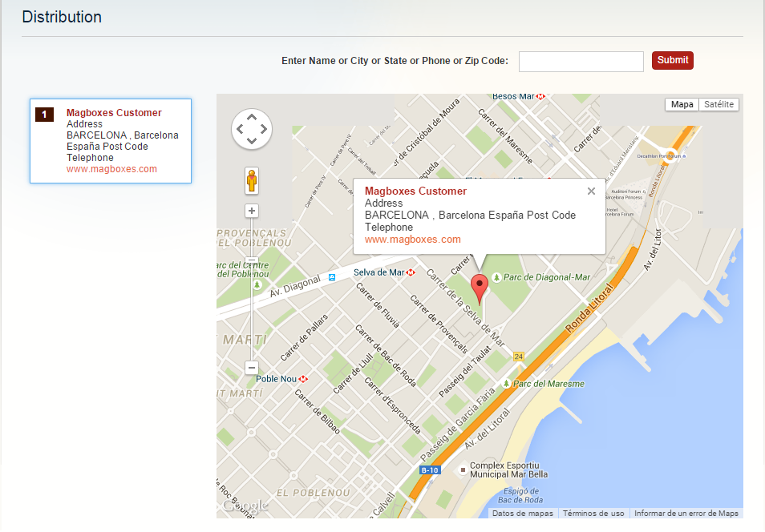Click the Passeig de Garcia Faria label
The image size is (765, 532).
pos(458,424)
